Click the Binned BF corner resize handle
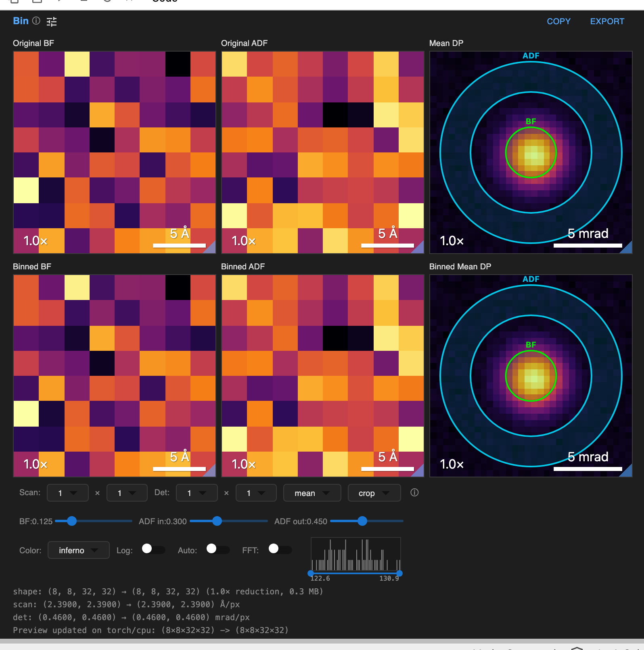This screenshot has height=650, width=644. click(211, 472)
